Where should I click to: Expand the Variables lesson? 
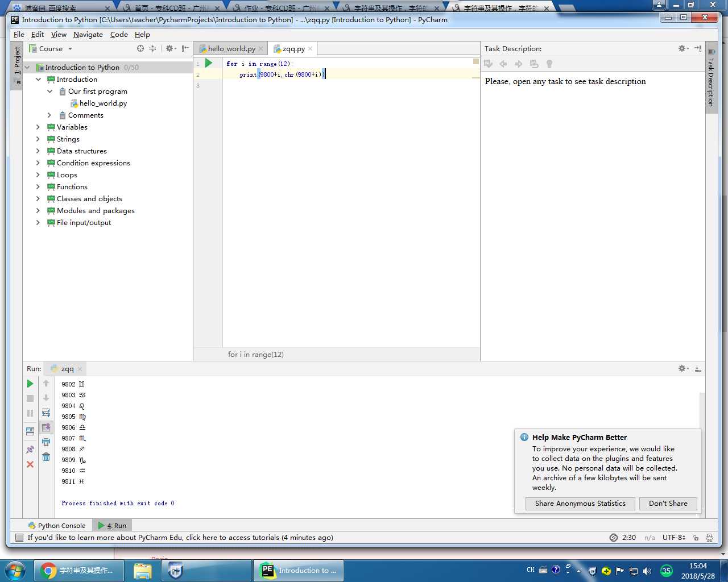click(x=38, y=127)
